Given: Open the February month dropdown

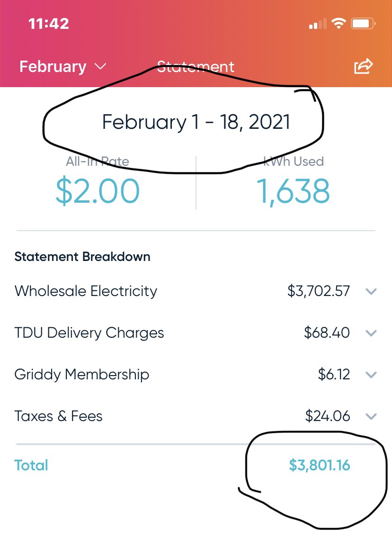Looking at the screenshot, I should coord(63,66).
